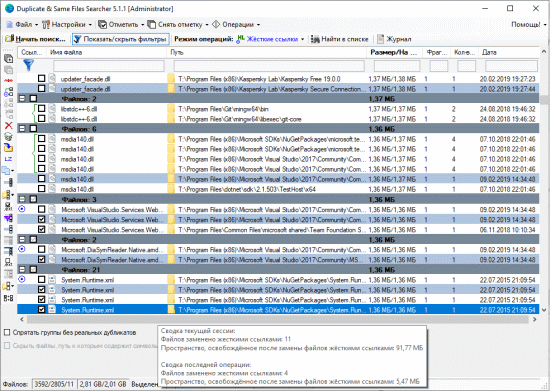
Task: Tick the checkbox for updater_facade.dll in Kaspersky Free
Action: coord(42,79)
